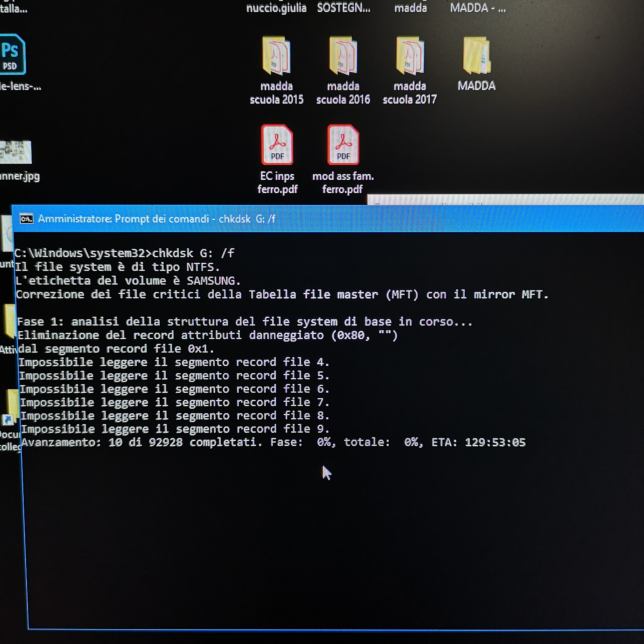Select the SOSTEGN... desktop item label
Image resolution: width=644 pixels, height=644 pixels.
click(x=343, y=8)
